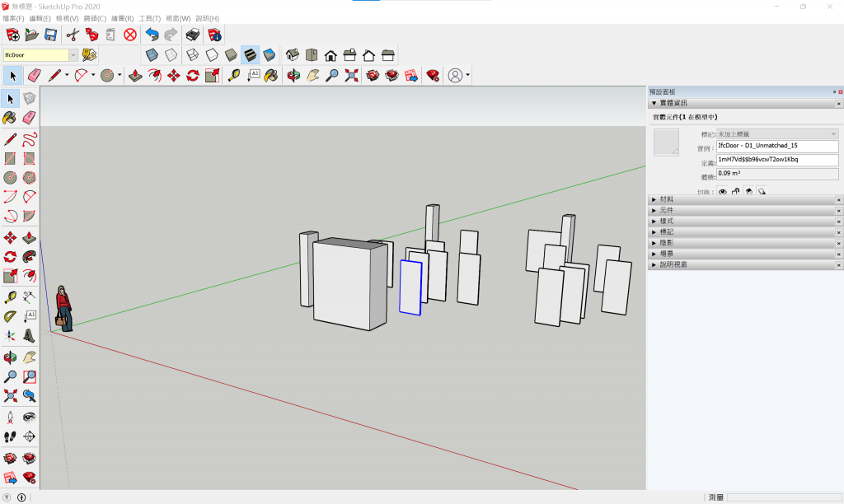844x504 pixels.
Task: Open the 檔案(F) menu
Action: coord(13,18)
